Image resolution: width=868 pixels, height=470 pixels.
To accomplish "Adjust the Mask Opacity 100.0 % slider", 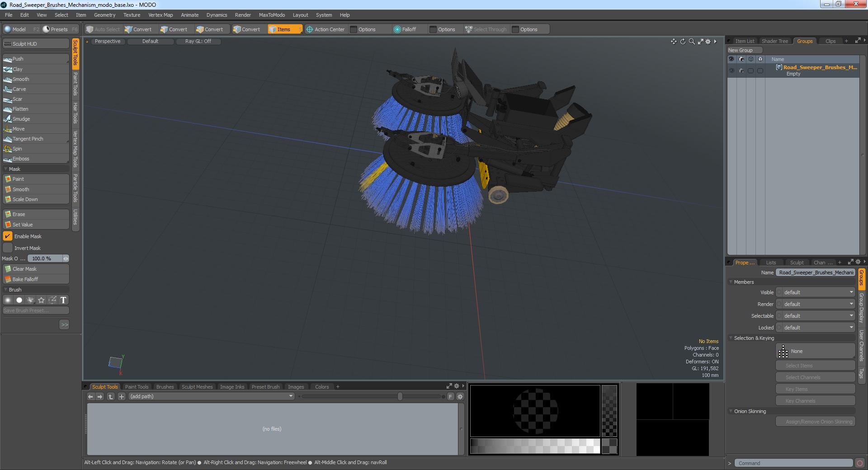I will point(48,258).
